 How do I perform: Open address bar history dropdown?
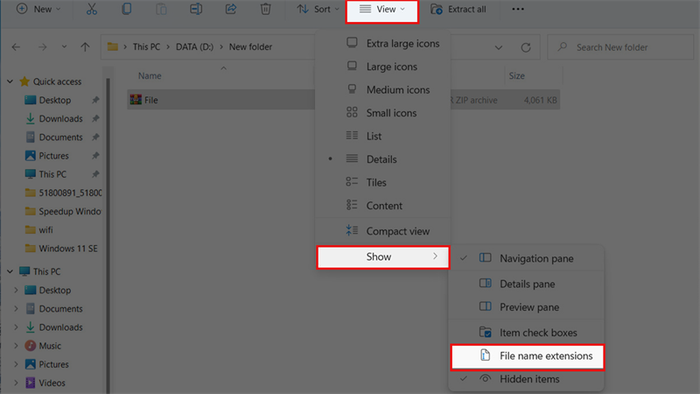498,47
